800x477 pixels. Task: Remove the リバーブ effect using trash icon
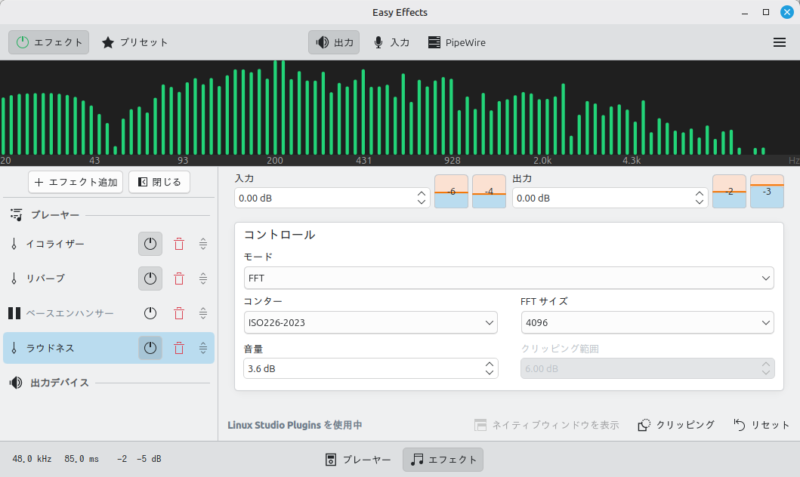(x=179, y=279)
